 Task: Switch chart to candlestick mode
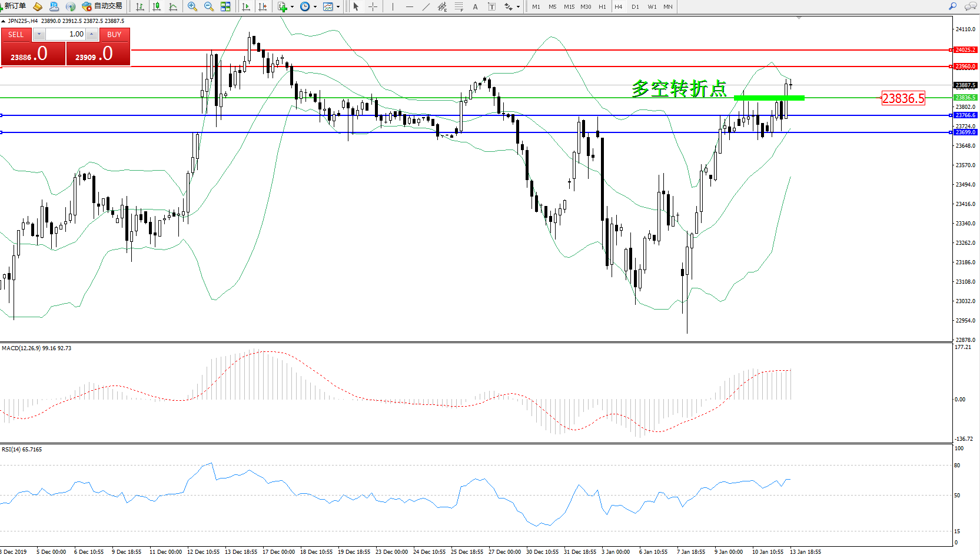[x=157, y=6]
